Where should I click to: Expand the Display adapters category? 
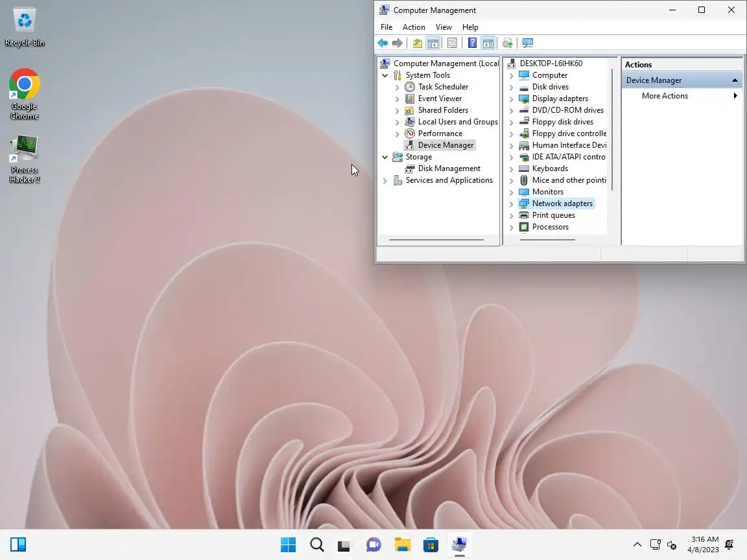[x=511, y=99]
